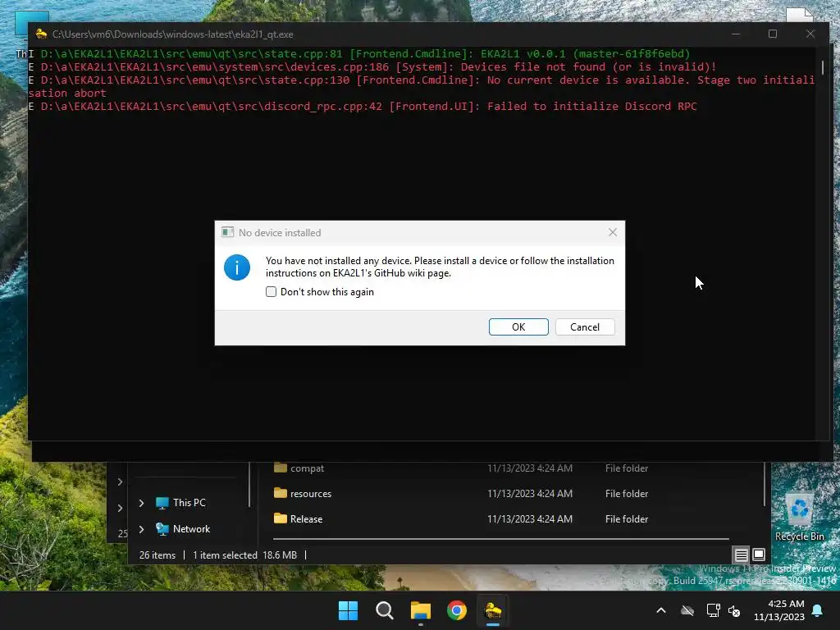Click the OneDrive cloud tray icon
840x630 pixels.
[687, 610]
